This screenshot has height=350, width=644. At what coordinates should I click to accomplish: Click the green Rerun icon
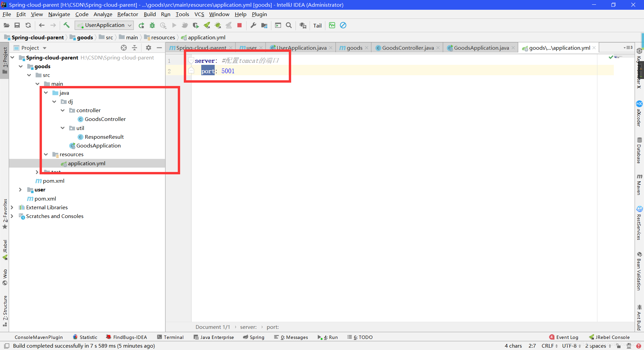pyautogui.click(x=141, y=25)
